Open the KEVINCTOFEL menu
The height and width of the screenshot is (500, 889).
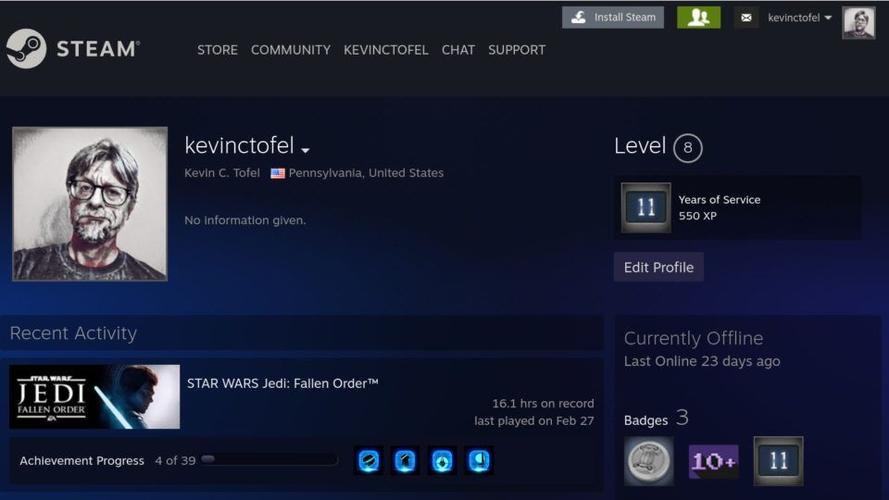(386, 50)
